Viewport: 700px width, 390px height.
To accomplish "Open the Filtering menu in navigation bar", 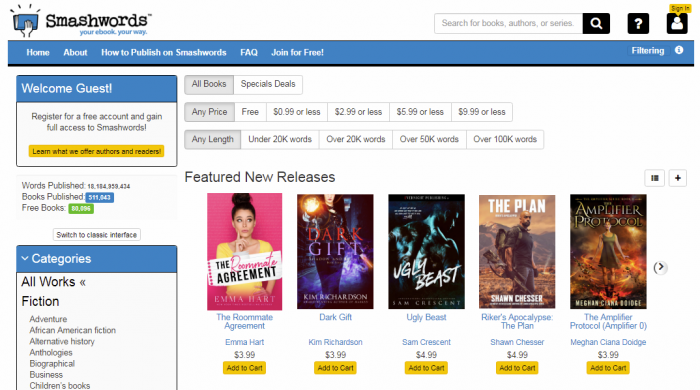I will [647, 51].
